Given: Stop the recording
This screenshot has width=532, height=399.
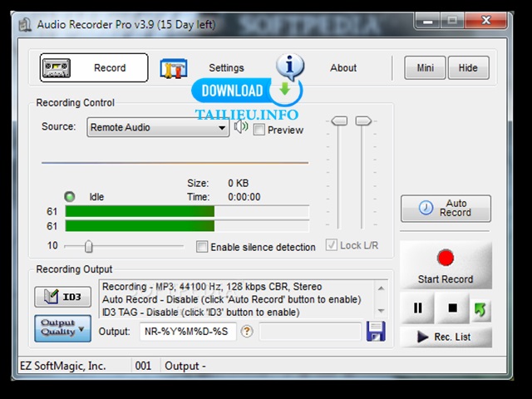Looking at the screenshot, I should point(452,308).
